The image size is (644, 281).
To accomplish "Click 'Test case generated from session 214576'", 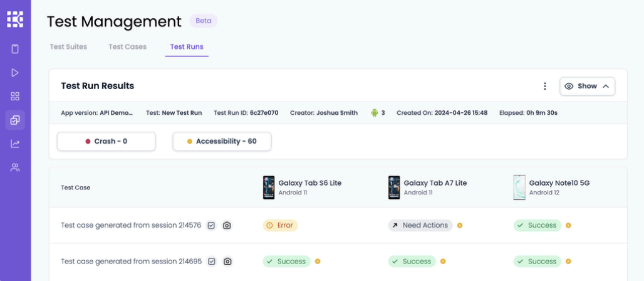I will tap(131, 225).
